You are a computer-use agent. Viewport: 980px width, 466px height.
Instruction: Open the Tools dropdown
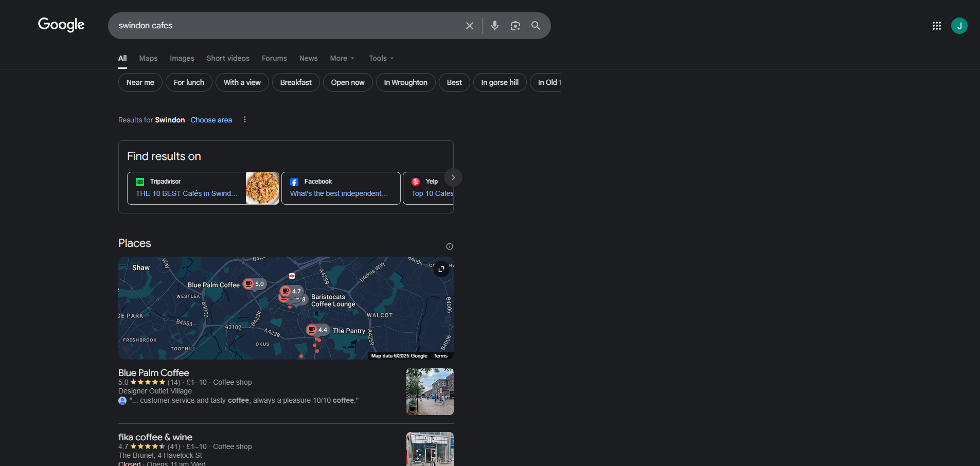click(381, 58)
